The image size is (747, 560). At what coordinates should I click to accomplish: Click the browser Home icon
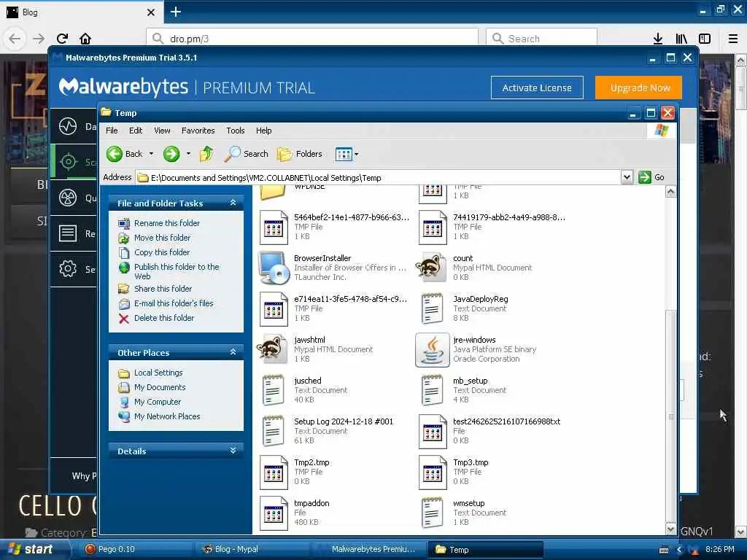click(85, 39)
